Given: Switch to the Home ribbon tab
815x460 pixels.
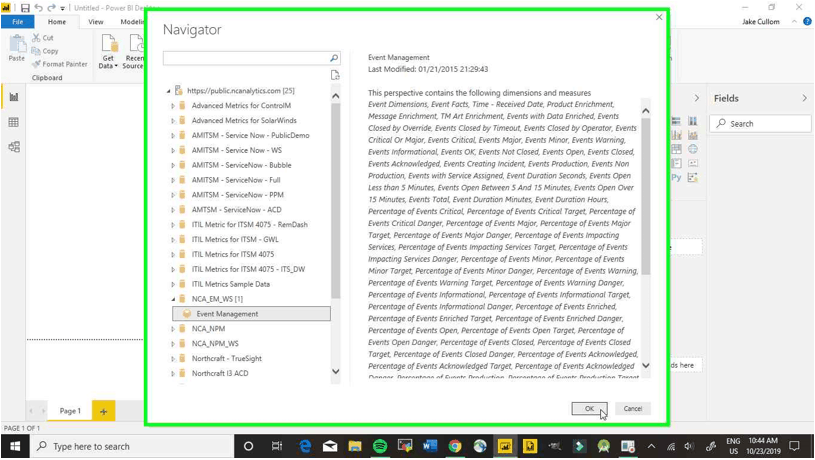Looking at the screenshot, I should [x=57, y=22].
